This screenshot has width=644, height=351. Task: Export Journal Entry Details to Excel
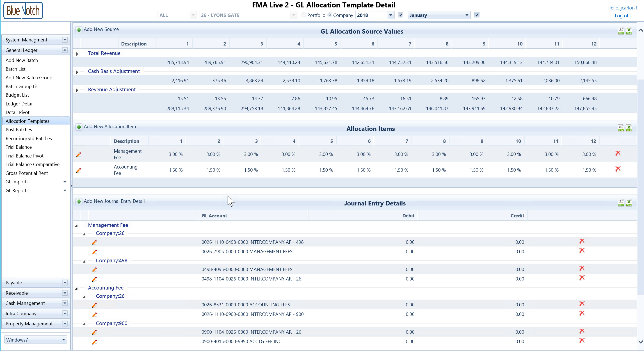629,203
